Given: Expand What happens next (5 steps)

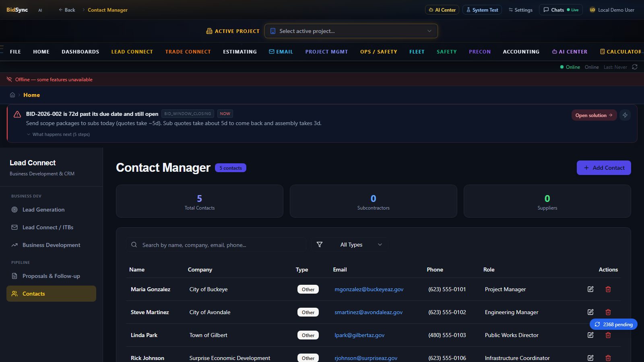Looking at the screenshot, I should coord(58,134).
